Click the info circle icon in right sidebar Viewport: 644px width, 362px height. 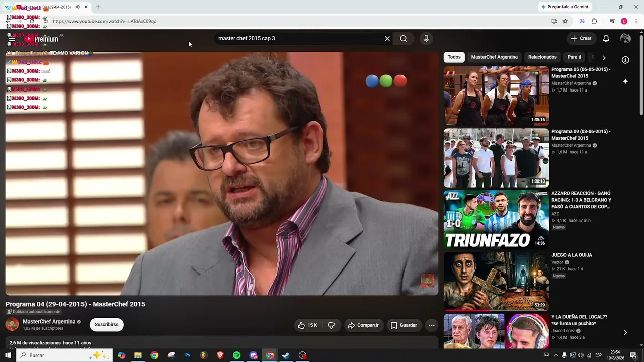(x=625, y=60)
